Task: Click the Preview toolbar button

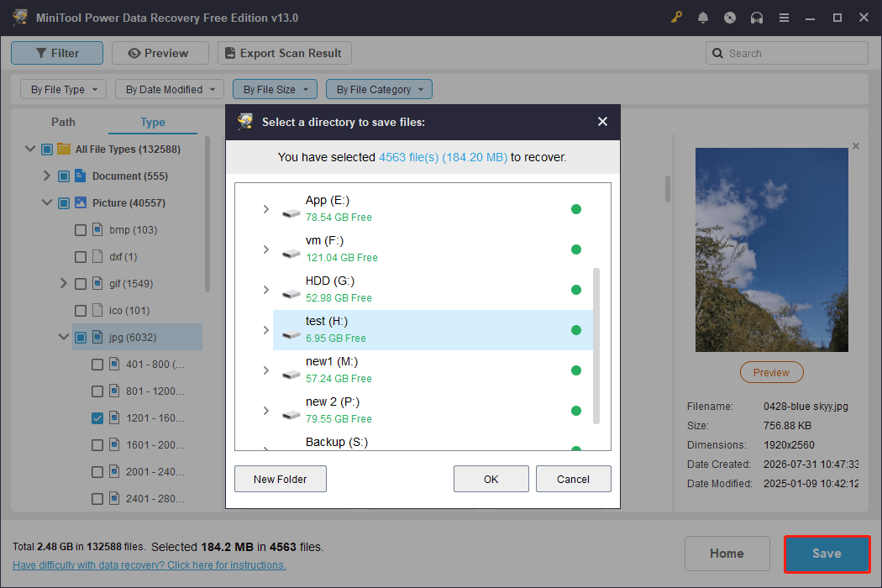Action: (160, 53)
